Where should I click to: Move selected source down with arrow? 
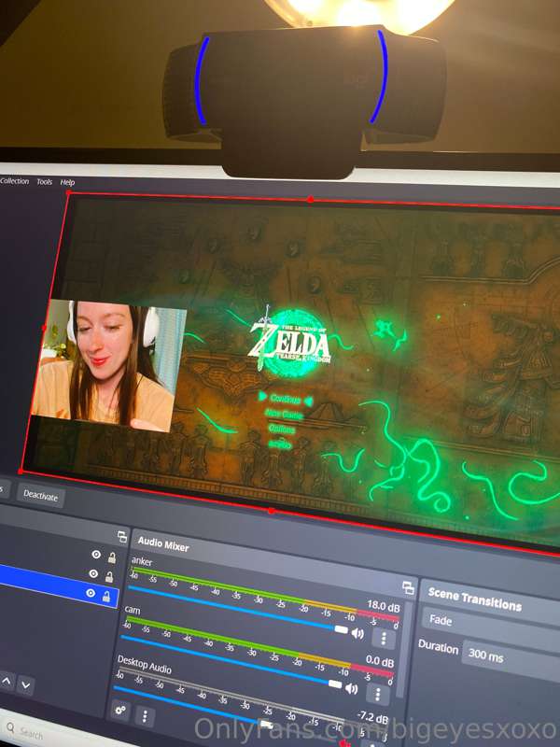(26, 685)
